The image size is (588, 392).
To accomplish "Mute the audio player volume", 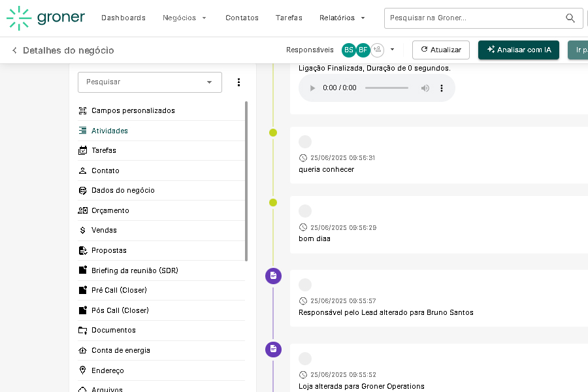I will [x=425, y=88].
